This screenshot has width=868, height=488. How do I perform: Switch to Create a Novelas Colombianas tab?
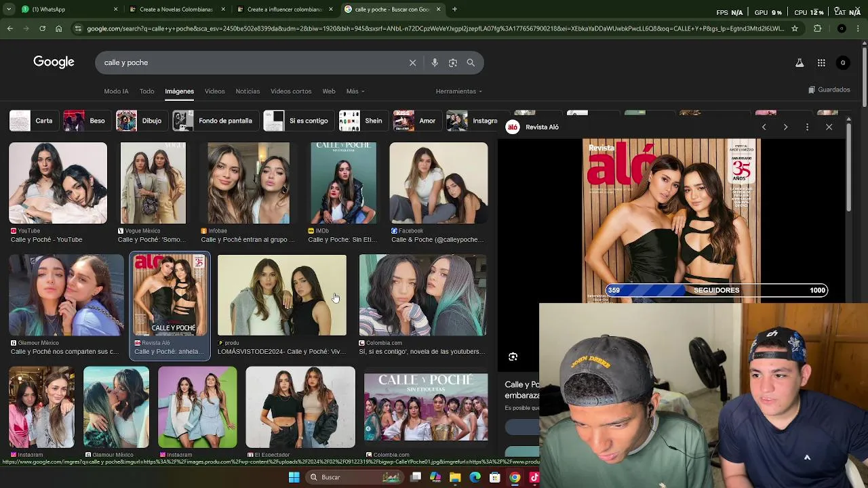[x=176, y=9]
